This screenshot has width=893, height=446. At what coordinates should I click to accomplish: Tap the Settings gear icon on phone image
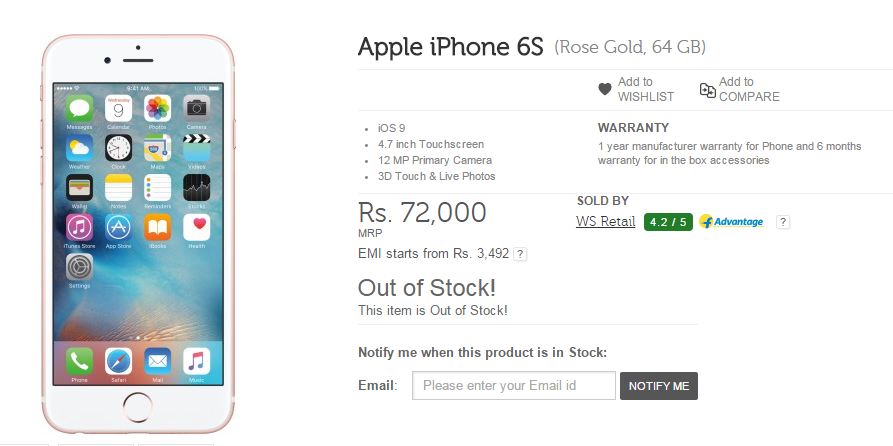[x=79, y=267]
